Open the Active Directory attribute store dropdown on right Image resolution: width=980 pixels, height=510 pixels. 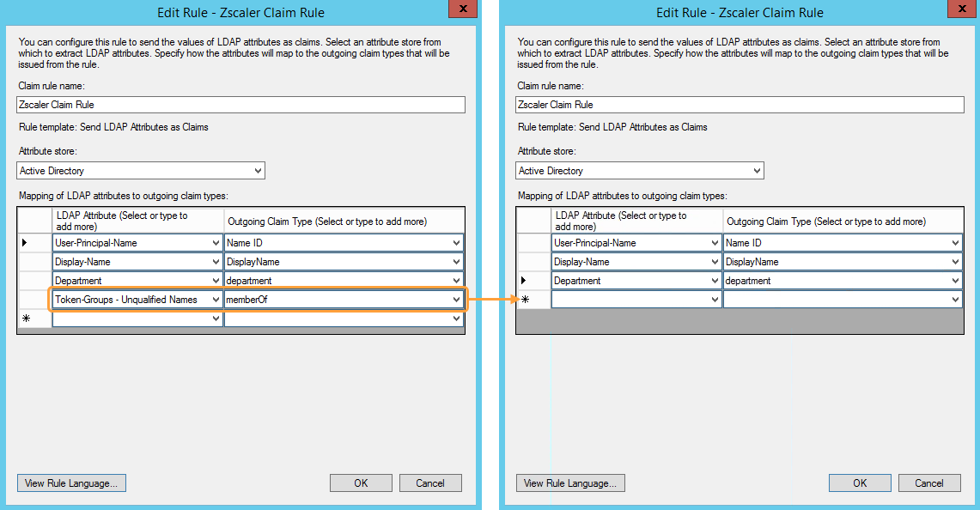755,170
